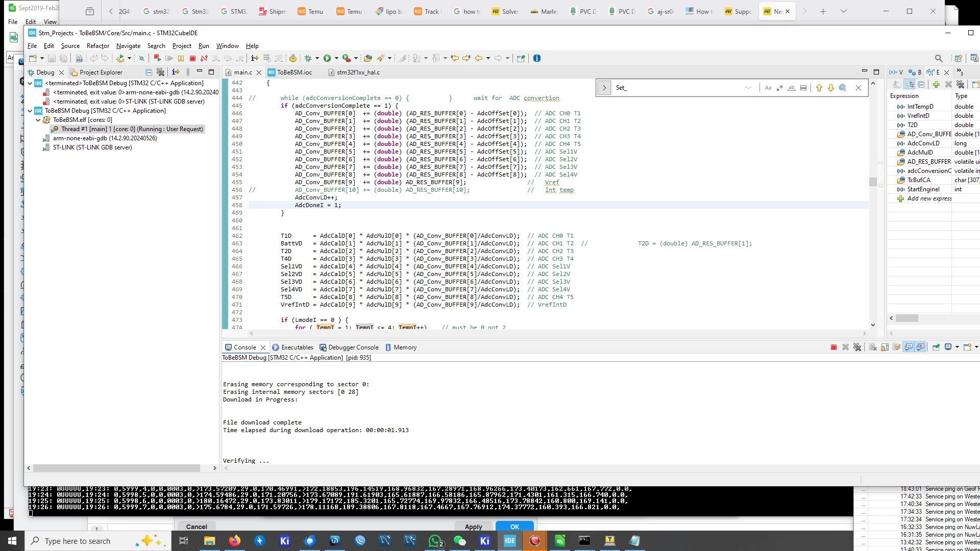The width and height of the screenshot is (980, 551).
Task: Click the green Run button in toolbar
Action: (327, 58)
